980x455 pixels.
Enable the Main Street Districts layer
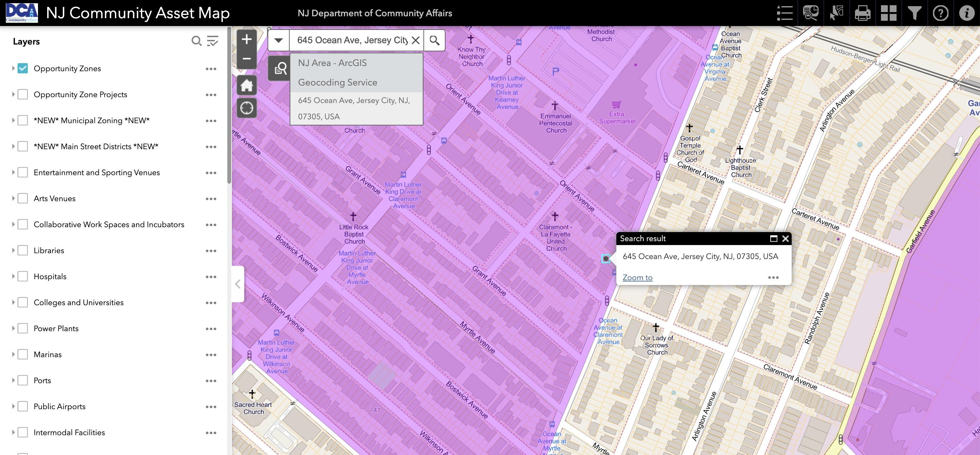click(23, 147)
